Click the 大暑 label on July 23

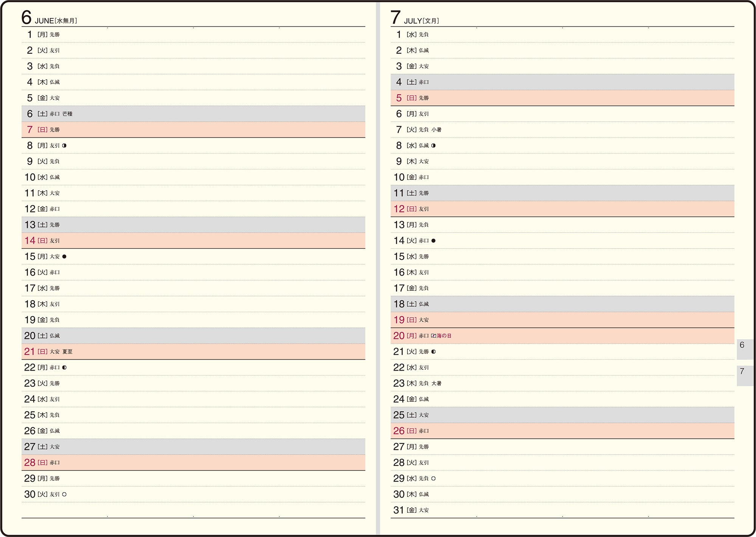437,383
